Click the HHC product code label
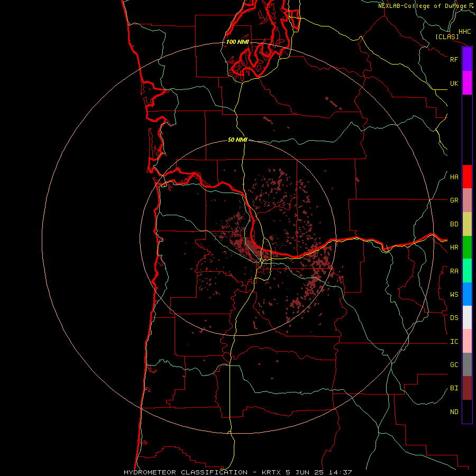The width and height of the screenshot is (476, 476). 465,32
